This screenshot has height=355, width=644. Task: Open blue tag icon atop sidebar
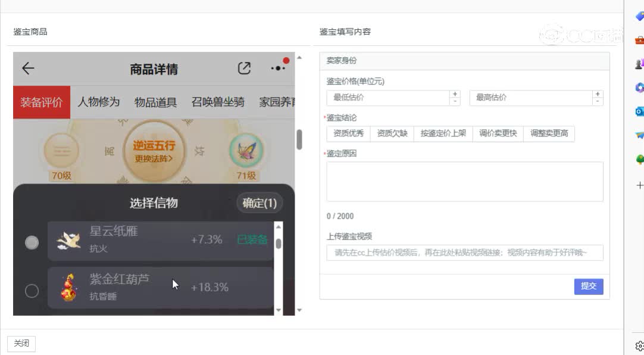pyautogui.click(x=639, y=16)
